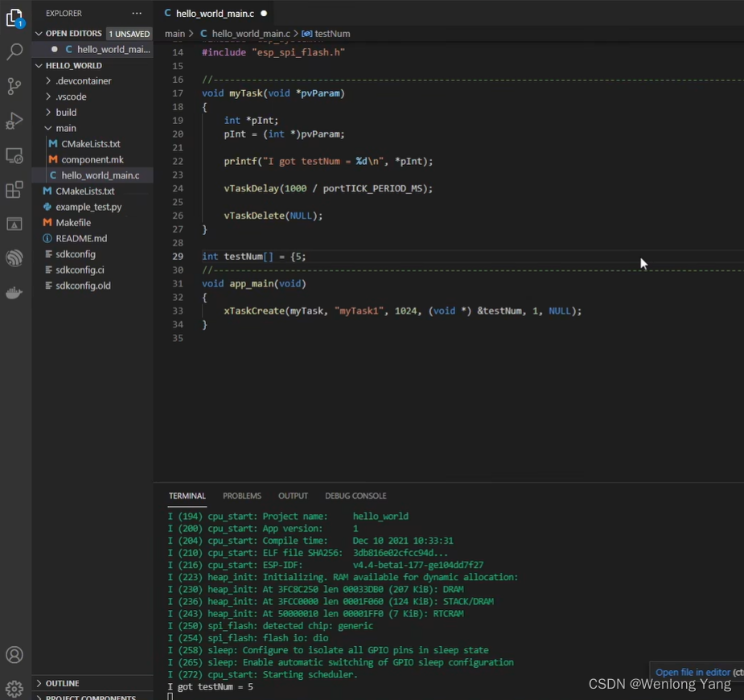Open CMakeLists.txt inside main folder
This screenshot has height=700, width=744.
click(x=91, y=144)
